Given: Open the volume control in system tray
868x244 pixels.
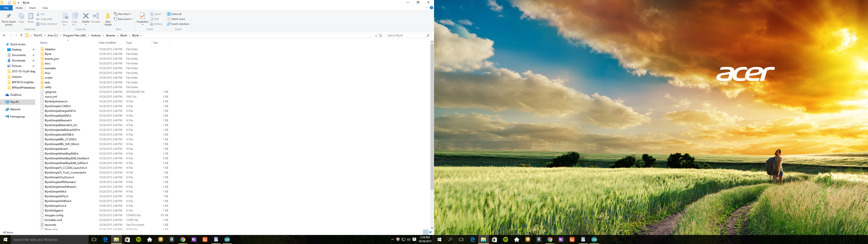Looking at the screenshot, I should click(409, 239).
